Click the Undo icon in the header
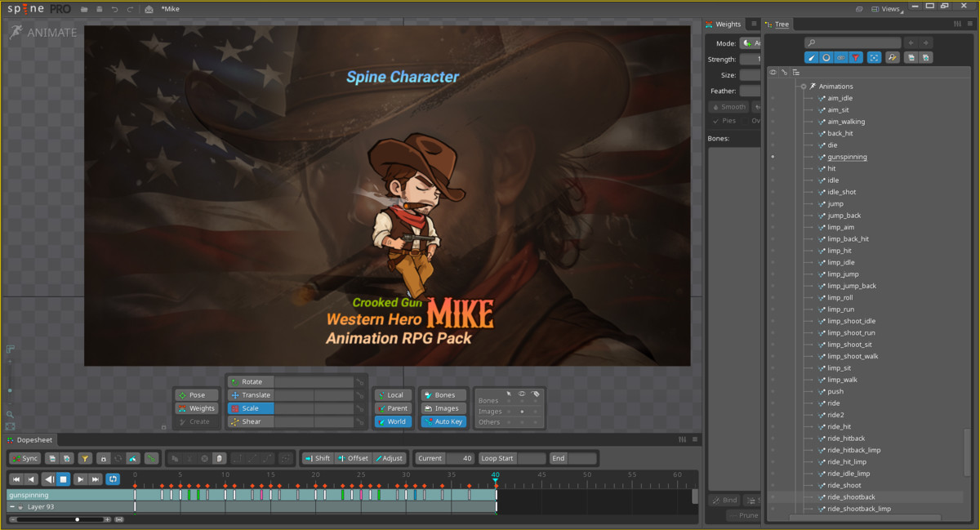Image resolution: width=980 pixels, height=530 pixels. pos(115,8)
